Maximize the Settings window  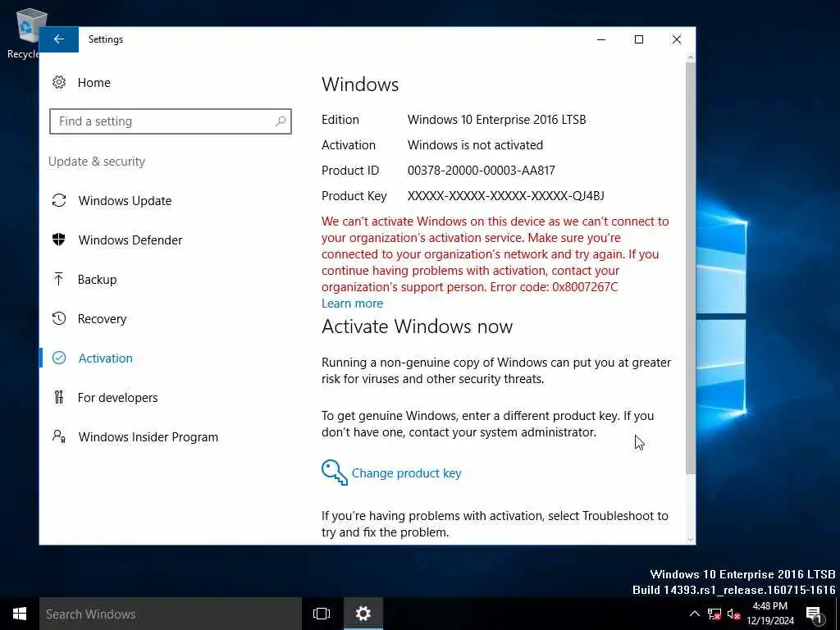pyautogui.click(x=638, y=39)
